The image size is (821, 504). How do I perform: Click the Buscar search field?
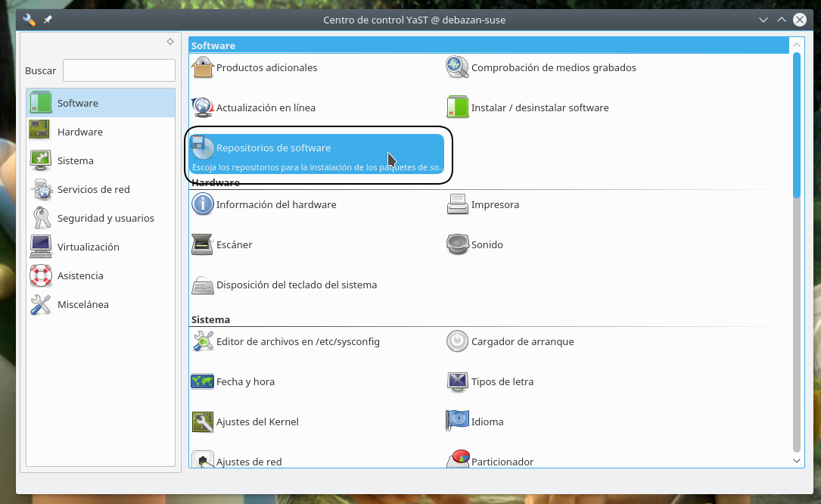119,70
